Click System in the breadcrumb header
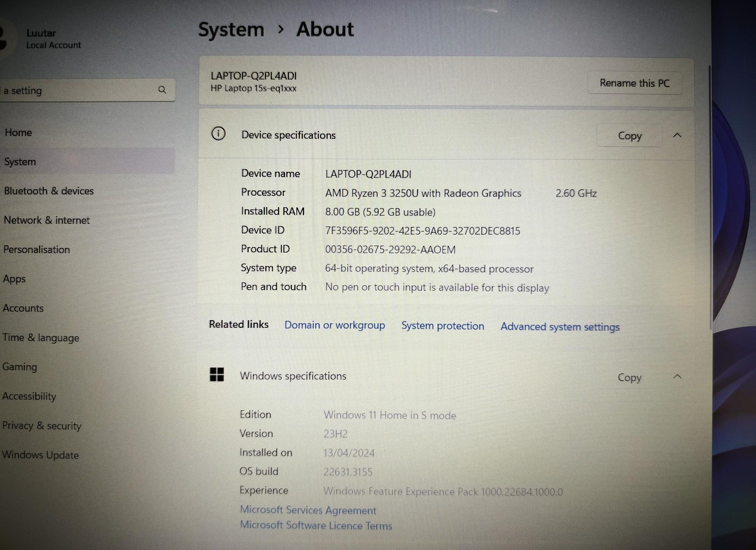This screenshot has height=550, width=756. pos(231,29)
